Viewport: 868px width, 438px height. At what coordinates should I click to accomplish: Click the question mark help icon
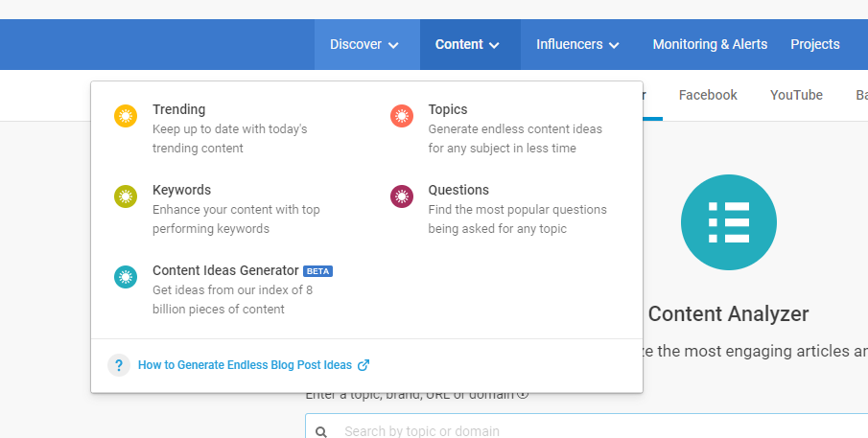(x=119, y=365)
